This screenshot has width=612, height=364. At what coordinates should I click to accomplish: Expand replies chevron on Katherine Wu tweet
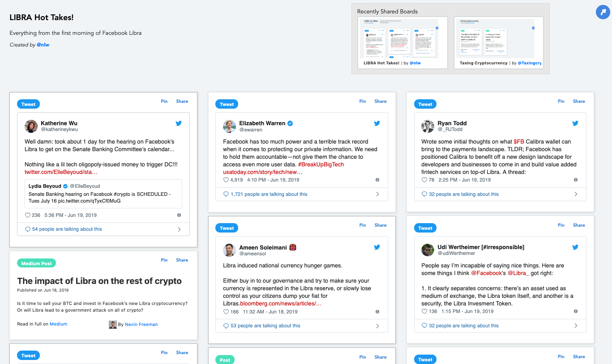179,229
